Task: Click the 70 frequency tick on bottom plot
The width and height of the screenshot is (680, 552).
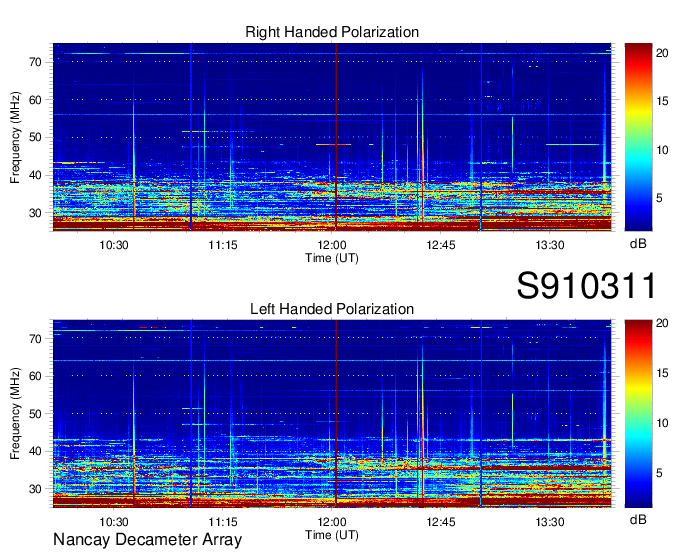Action: coord(36,339)
